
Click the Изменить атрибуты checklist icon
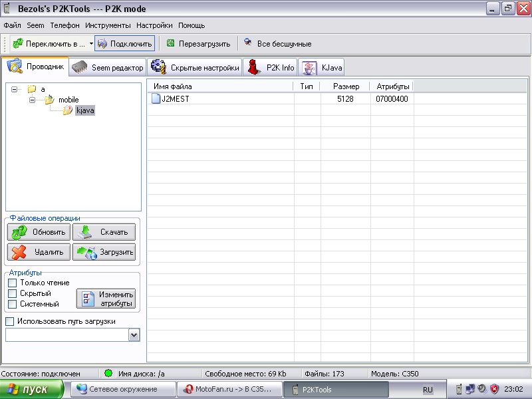(x=88, y=299)
